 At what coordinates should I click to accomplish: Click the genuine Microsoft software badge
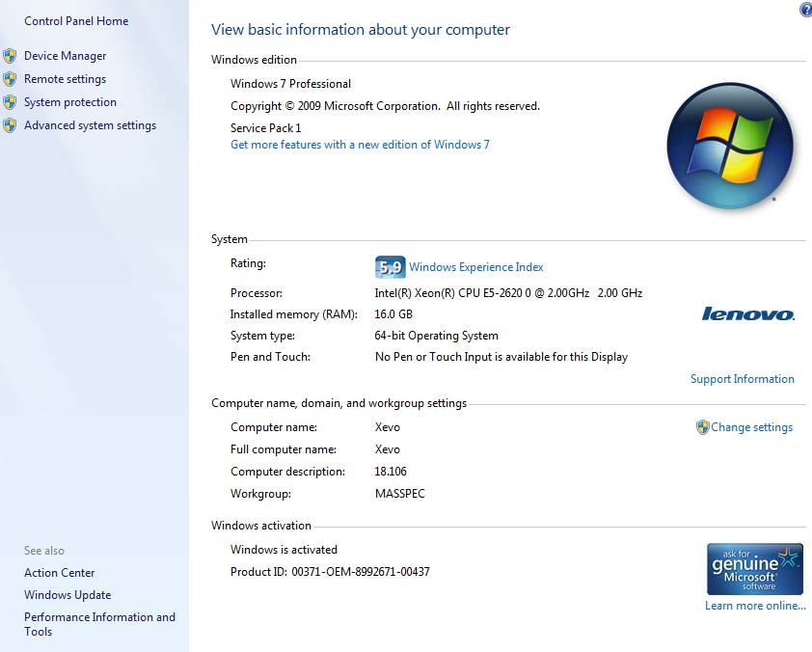coord(754,569)
